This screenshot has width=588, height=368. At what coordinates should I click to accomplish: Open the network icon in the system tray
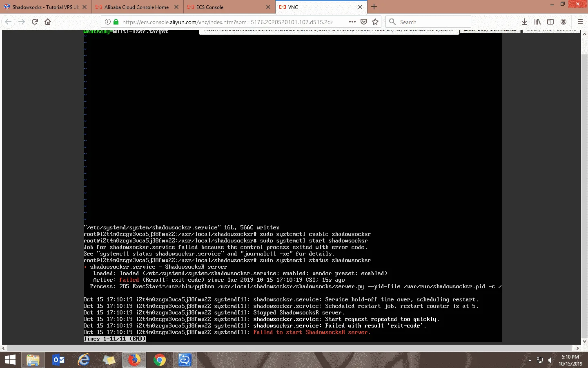[540, 360]
